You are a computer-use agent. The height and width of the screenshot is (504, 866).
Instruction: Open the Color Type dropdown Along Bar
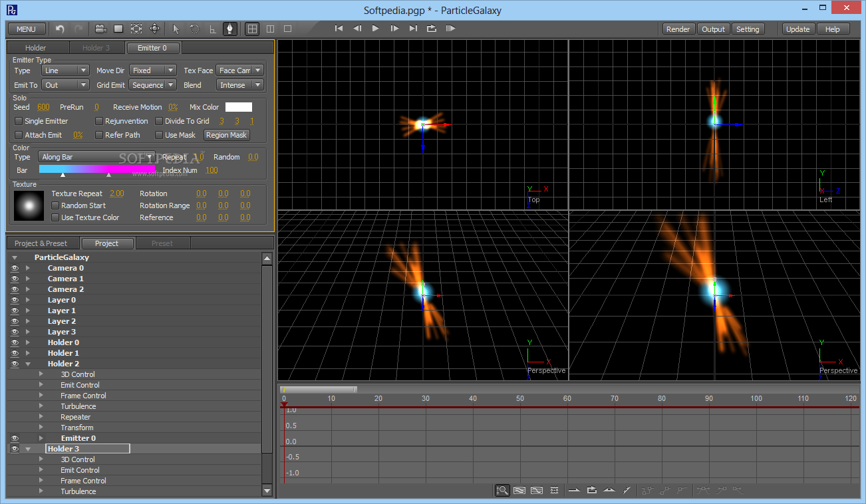click(97, 157)
